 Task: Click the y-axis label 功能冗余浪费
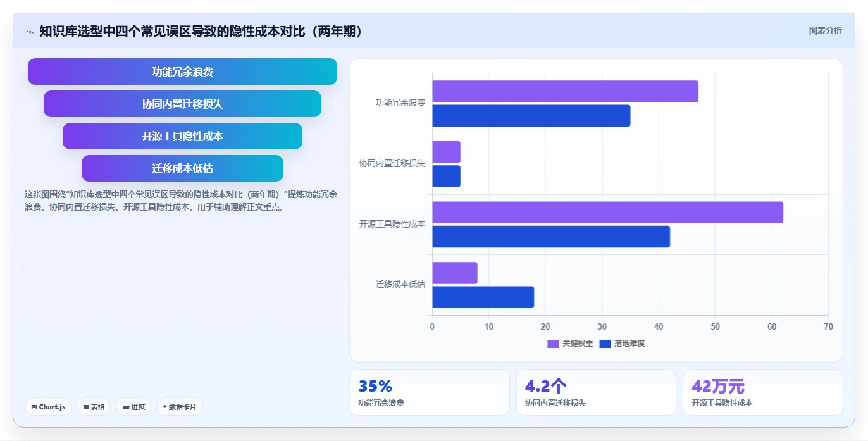tap(400, 102)
